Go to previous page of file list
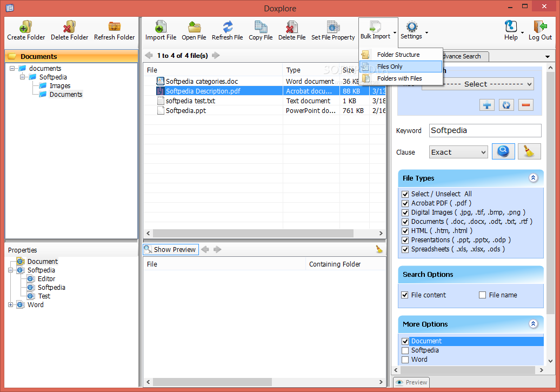 (x=149, y=55)
